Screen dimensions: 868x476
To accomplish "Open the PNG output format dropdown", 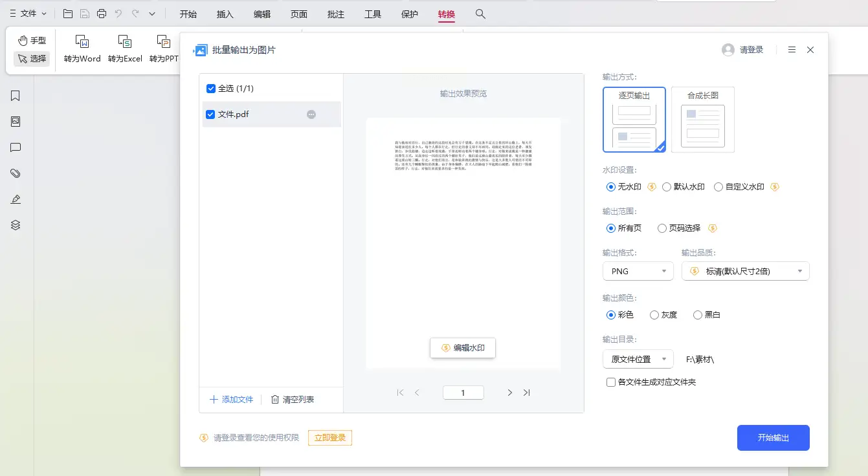I will [x=638, y=272].
